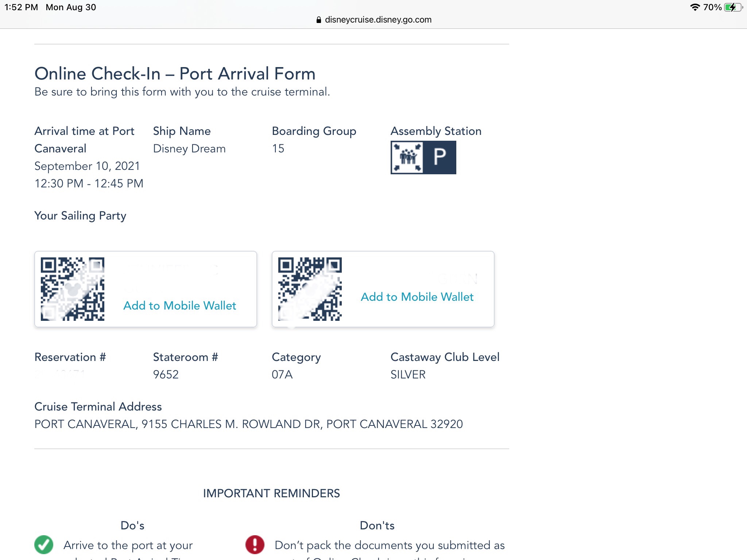Click the Assembly Station people icon
Screen dimensions: 747x560
tap(407, 157)
